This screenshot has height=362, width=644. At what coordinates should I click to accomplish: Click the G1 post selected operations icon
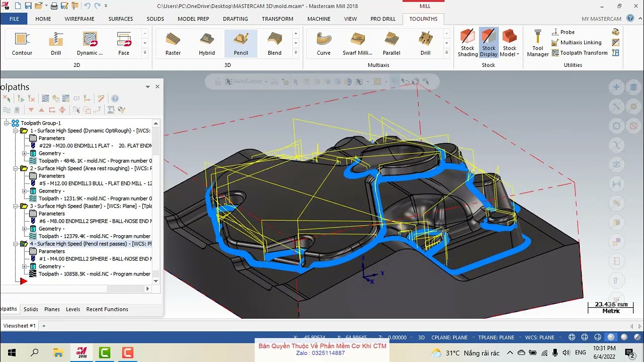[76, 99]
